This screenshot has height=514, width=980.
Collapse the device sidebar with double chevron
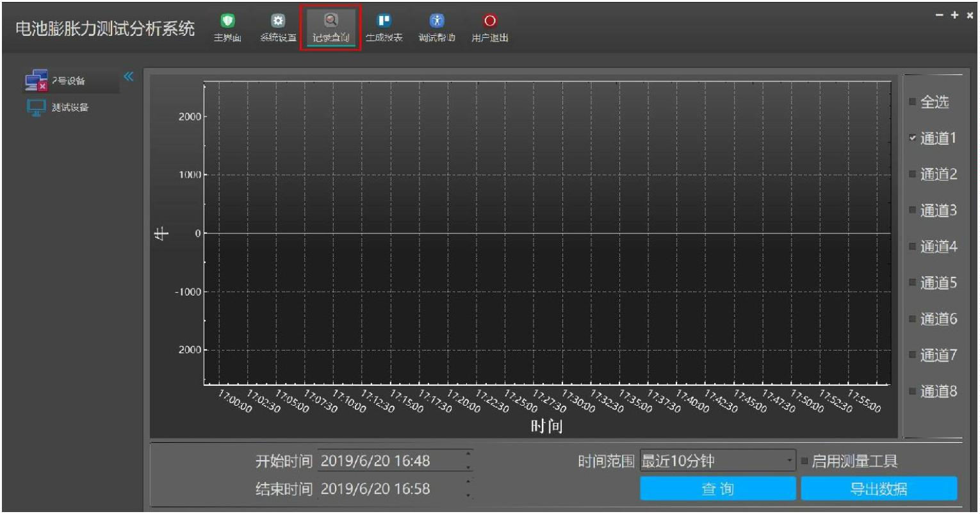(x=129, y=77)
